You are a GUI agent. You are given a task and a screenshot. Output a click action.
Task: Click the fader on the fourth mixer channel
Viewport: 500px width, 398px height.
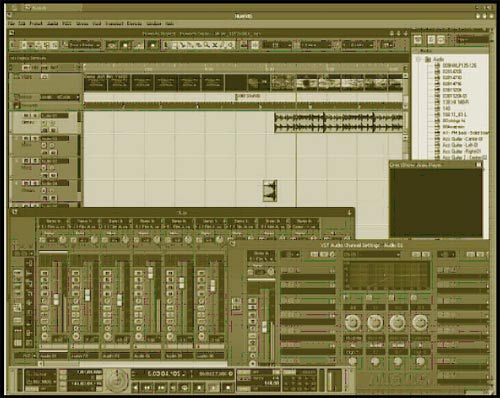[x=150, y=272]
